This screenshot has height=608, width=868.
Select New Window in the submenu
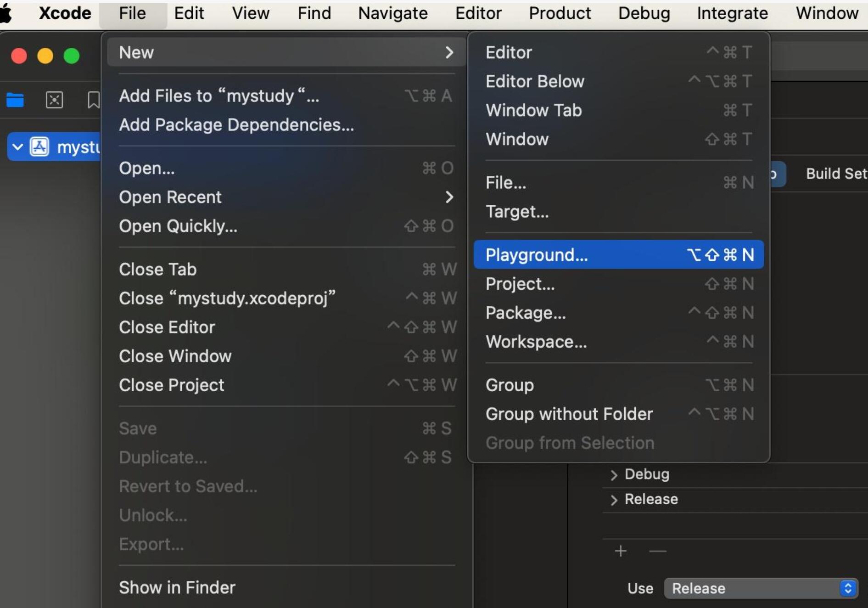(618, 139)
